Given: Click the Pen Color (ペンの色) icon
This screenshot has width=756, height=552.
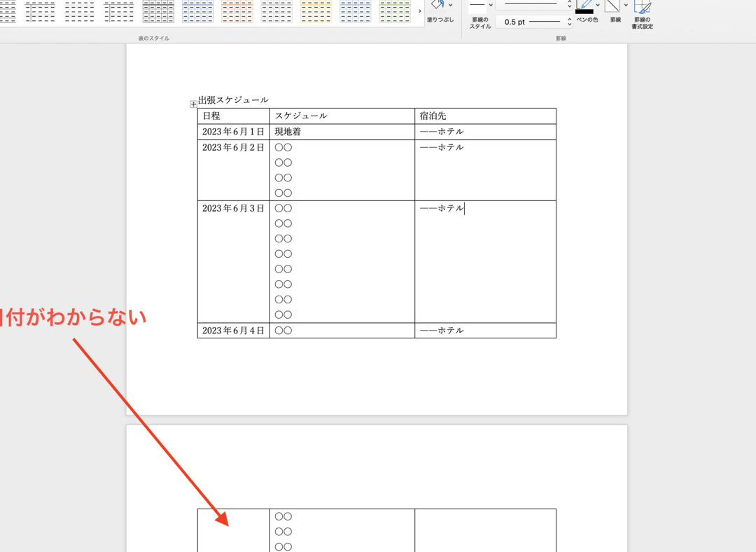Looking at the screenshot, I should pos(584,4).
